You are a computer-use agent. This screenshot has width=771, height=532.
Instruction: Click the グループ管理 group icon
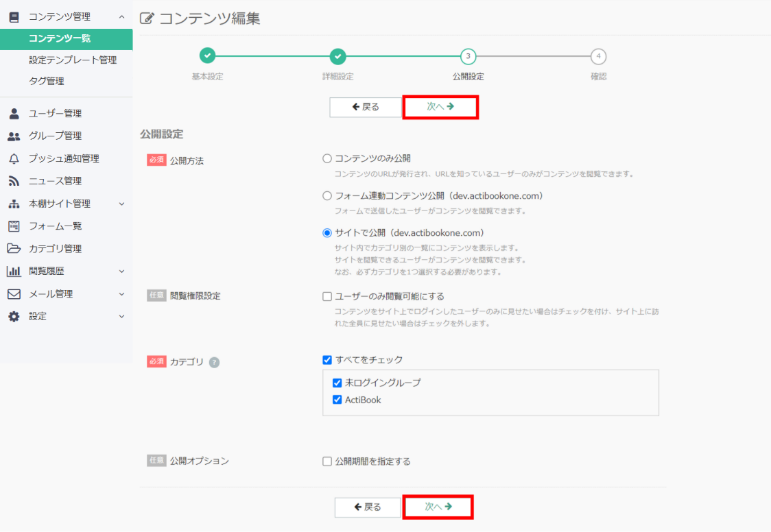14,136
